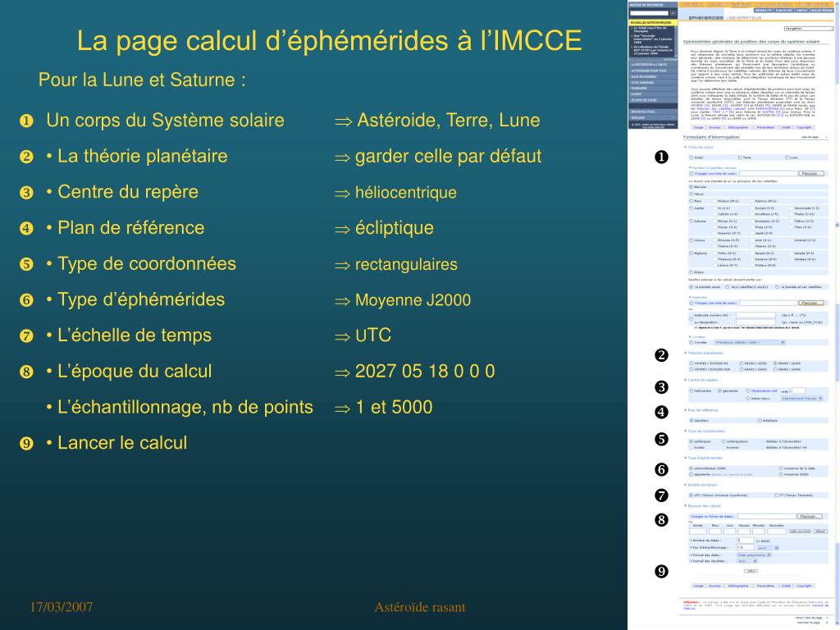
Task: Open INTRANET in the sidebar
Action: pyautogui.click(x=652, y=118)
